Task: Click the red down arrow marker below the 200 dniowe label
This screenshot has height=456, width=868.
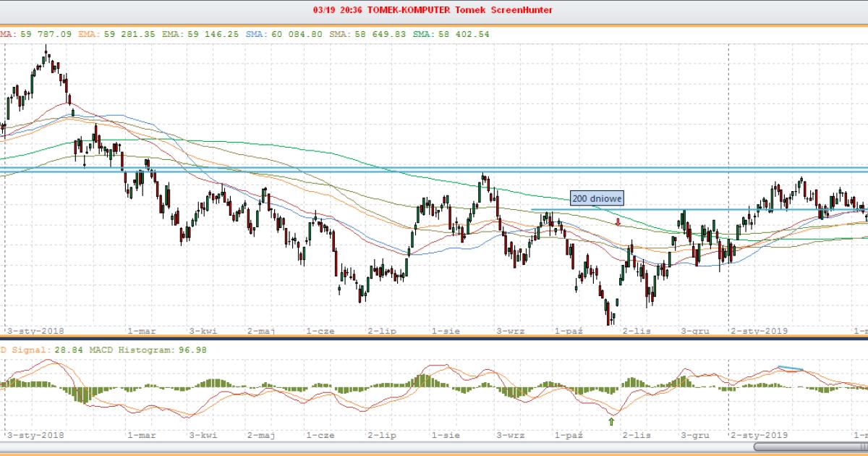Action: point(618,222)
